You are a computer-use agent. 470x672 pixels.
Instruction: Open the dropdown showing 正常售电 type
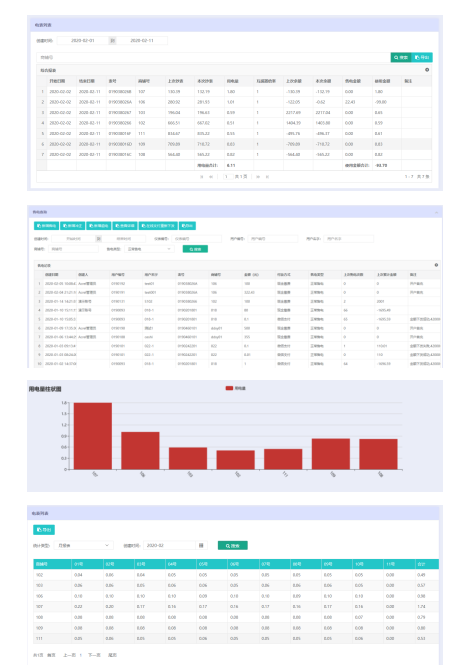[x=149, y=249]
